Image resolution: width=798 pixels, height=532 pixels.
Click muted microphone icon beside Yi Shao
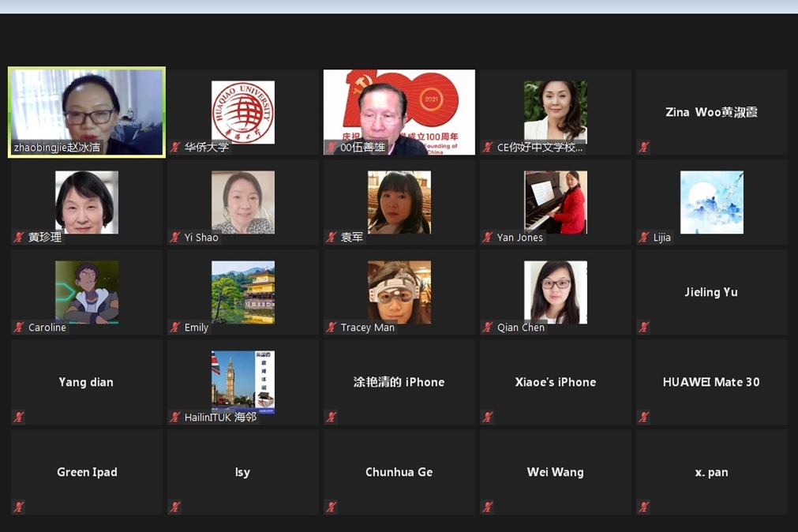pos(175,238)
